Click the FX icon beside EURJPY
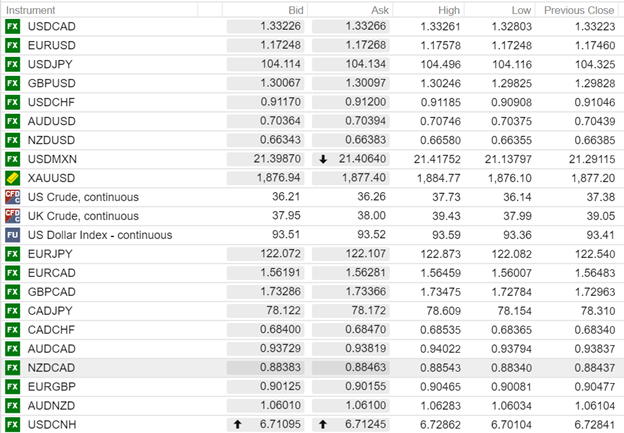 click(13, 254)
